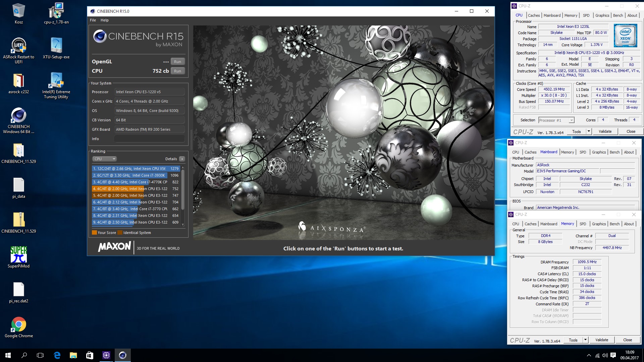This screenshot has width=644, height=362.
Task: Open File Explorer from the taskbar
Action: click(x=73, y=355)
